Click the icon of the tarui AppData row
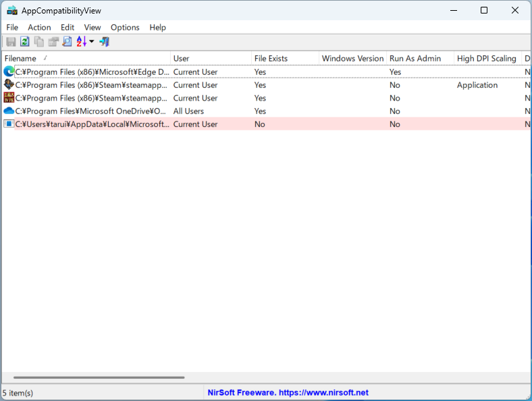 (9, 124)
